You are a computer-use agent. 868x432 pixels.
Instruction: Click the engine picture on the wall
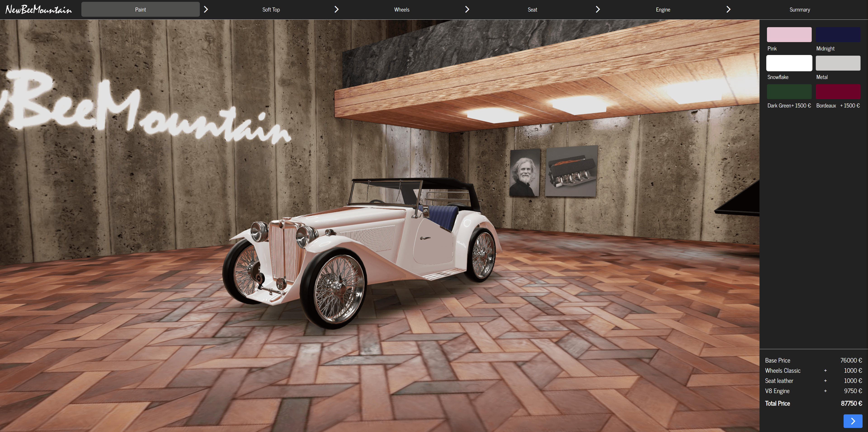coord(571,171)
